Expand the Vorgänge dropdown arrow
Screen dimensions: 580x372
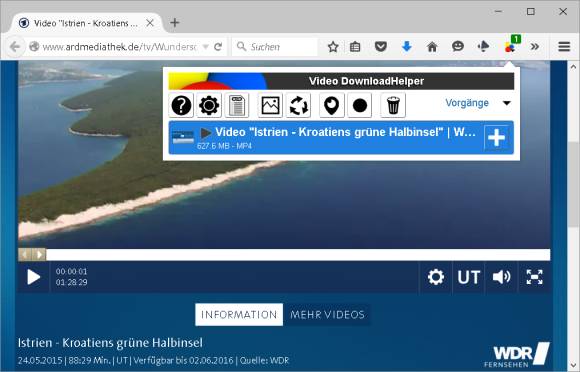(x=507, y=103)
